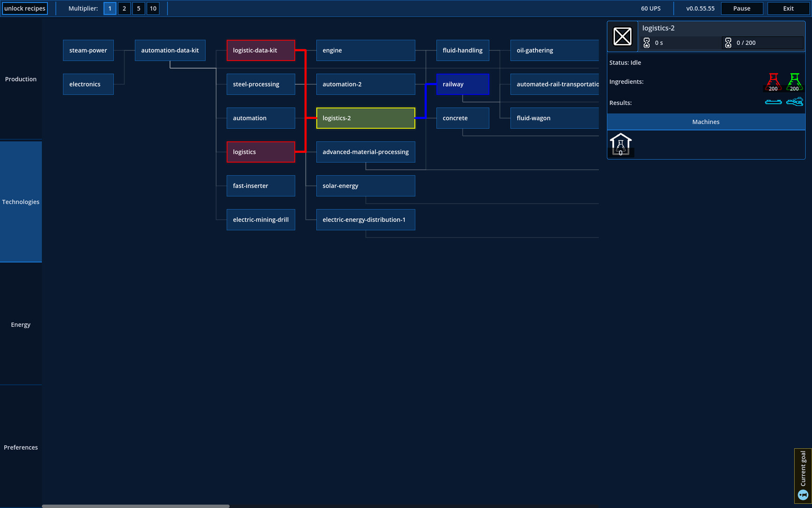Click the transport belt result icon
This screenshot has height=508, width=812.
pos(773,102)
